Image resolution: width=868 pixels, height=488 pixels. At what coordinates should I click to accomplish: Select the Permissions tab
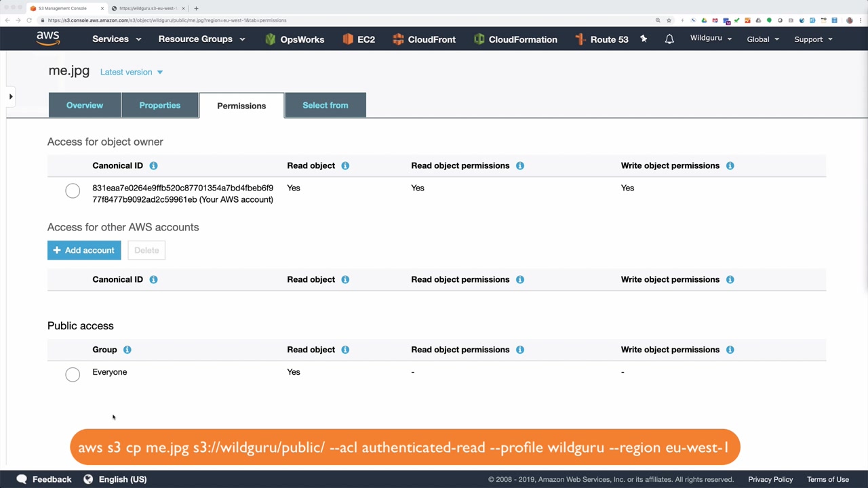pyautogui.click(x=241, y=106)
